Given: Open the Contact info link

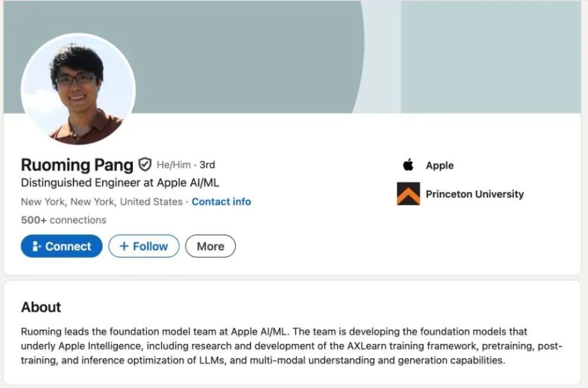Looking at the screenshot, I should pos(221,201).
